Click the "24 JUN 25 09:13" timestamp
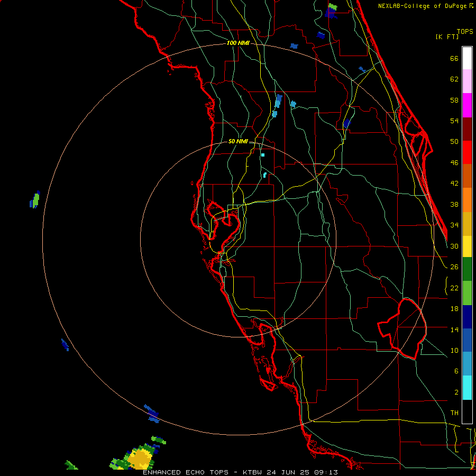 point(303,472)
